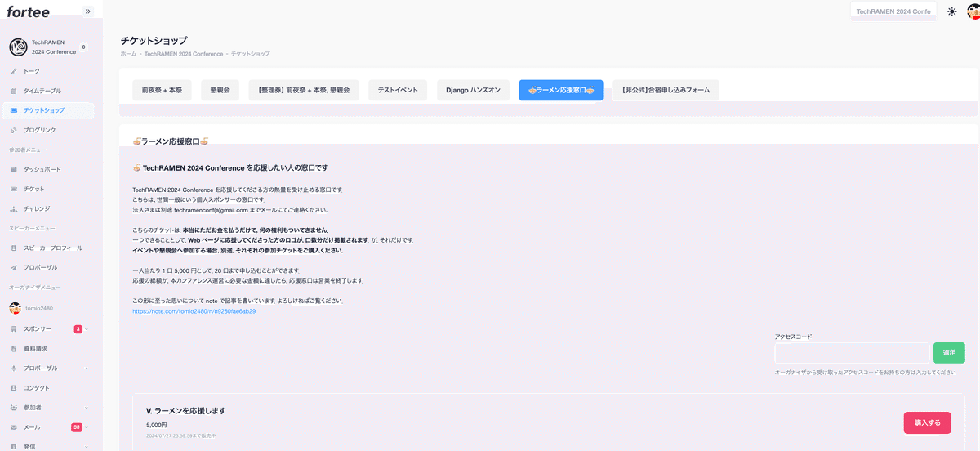Click the プログリンク link icon
Screen dimensions: 980x451
pyautogui.click(x=14, y=130)
